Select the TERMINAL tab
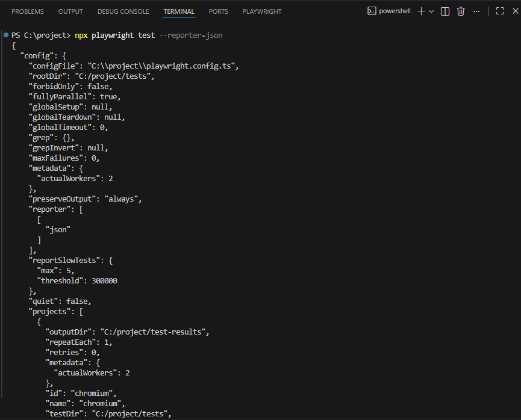521x420 pixels. click(x=178, y=11)
